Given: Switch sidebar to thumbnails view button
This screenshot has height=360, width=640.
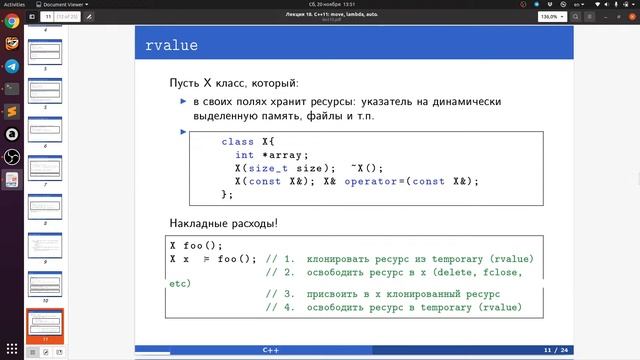Looking at the screenshot, I should [x=33, y=352].
